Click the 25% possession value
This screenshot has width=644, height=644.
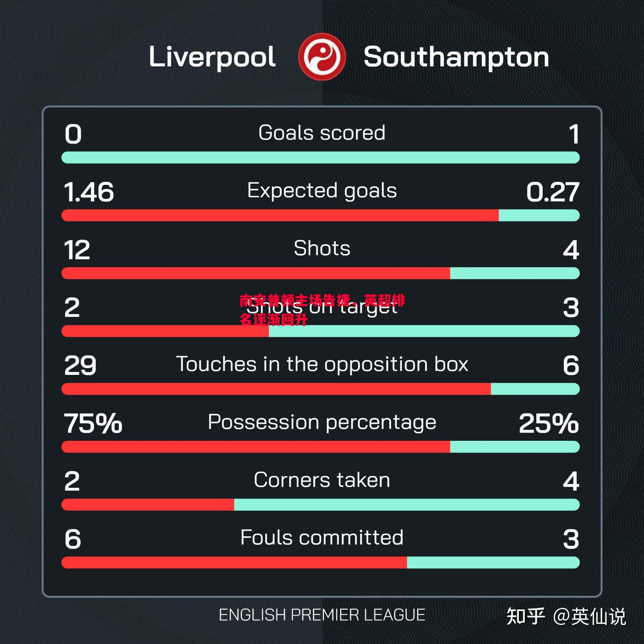549,423
